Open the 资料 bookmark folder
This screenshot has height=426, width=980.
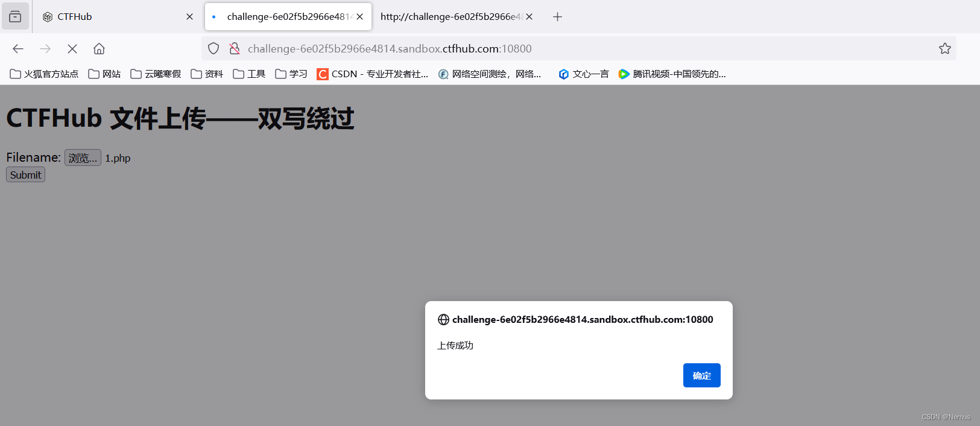(207, 74)
